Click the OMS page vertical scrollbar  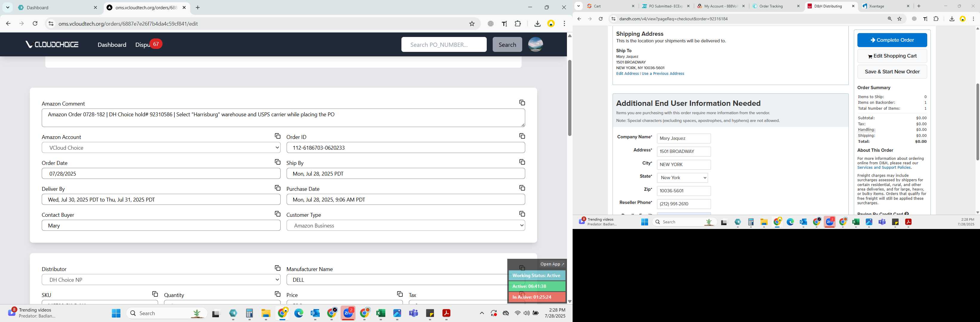click(569, 98)
